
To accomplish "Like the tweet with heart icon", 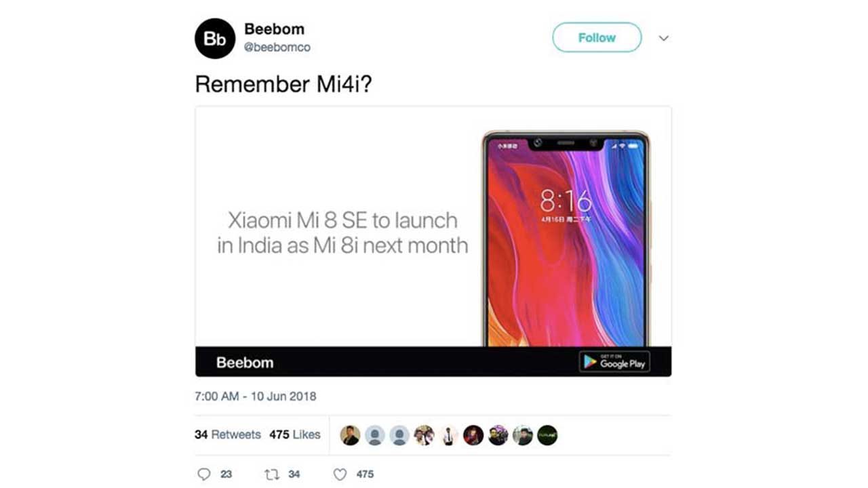I will click(340, 474).
